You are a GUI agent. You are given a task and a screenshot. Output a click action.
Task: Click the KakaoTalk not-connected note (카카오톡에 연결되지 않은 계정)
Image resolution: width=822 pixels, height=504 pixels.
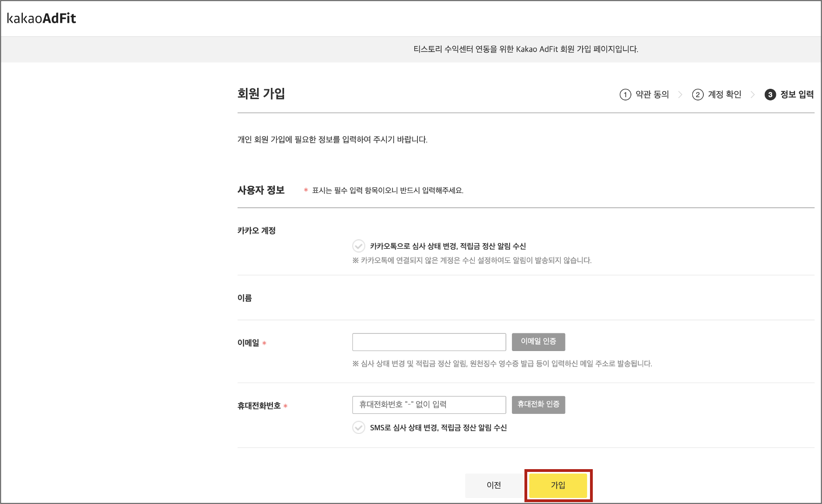coord(472,260)
